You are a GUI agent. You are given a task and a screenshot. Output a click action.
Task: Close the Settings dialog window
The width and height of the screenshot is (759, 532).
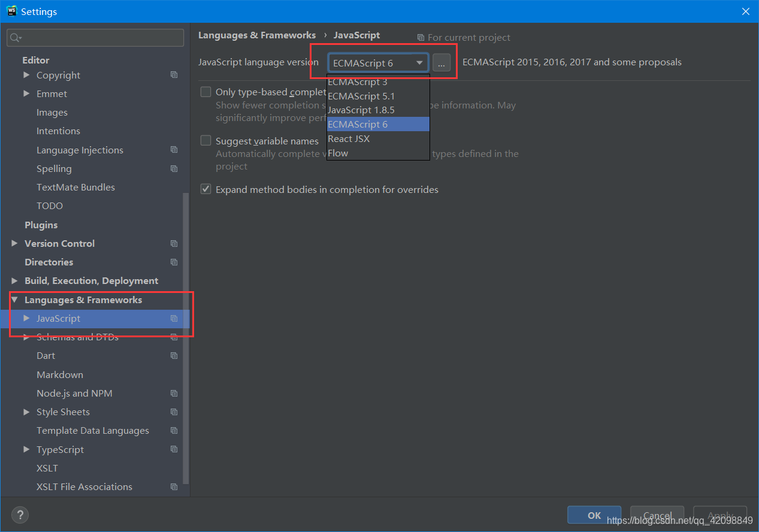pos(745,11)
